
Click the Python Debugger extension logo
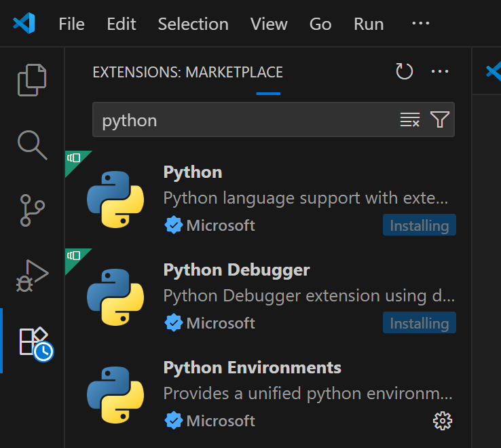(115, 297)
